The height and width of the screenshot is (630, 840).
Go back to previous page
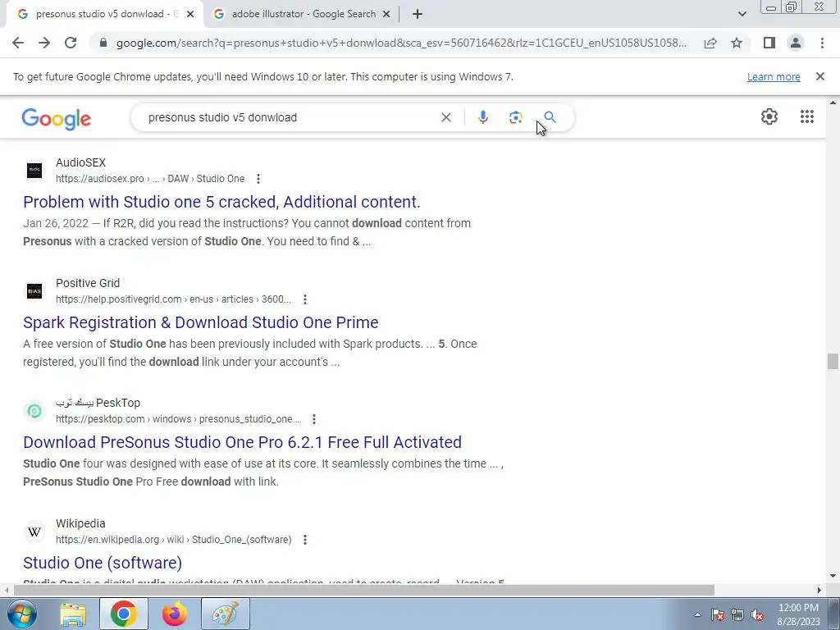click(x=18, y=43)
